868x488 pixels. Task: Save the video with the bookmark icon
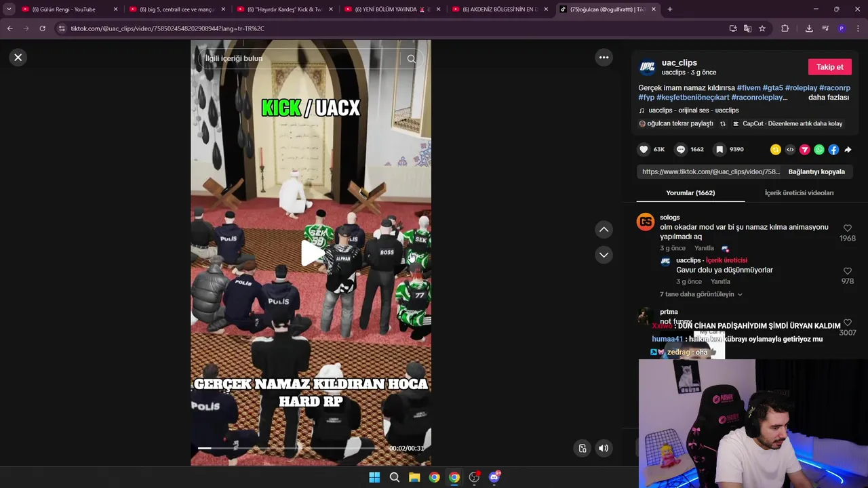click(x=719, y=149)
